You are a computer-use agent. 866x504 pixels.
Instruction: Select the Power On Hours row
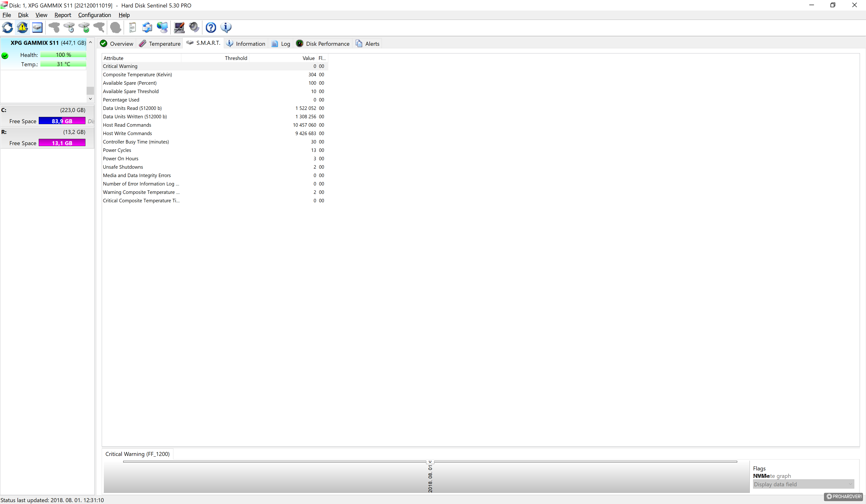[x=215, y=159]
